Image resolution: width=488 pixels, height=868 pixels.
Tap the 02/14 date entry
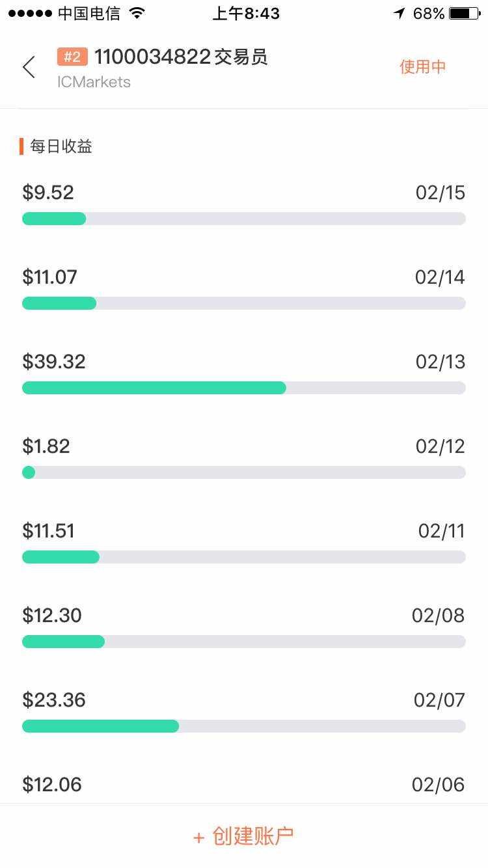[440, 277]
